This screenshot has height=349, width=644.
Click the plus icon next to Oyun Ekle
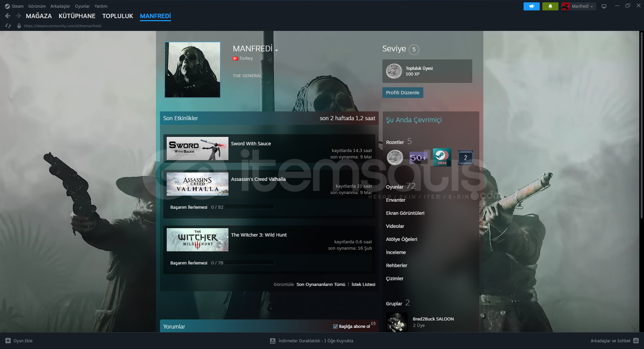pyautogui.click(x=8, y=341)
